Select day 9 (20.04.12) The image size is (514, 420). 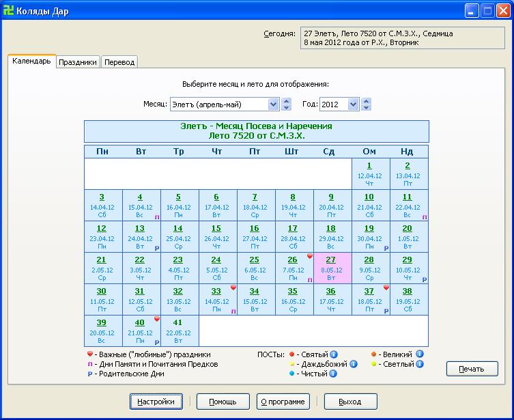[332, 206]
